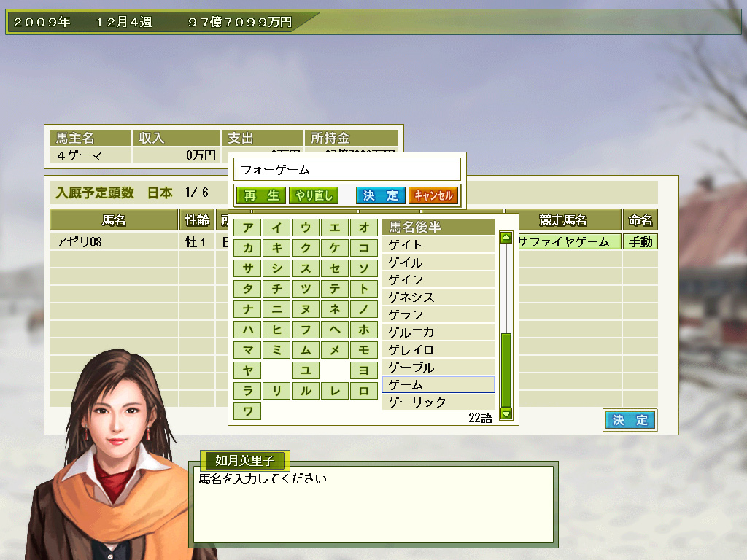Click the scroll down arrow of word list
This screenshot has height=560, width=747.
[x=506, y=413]
